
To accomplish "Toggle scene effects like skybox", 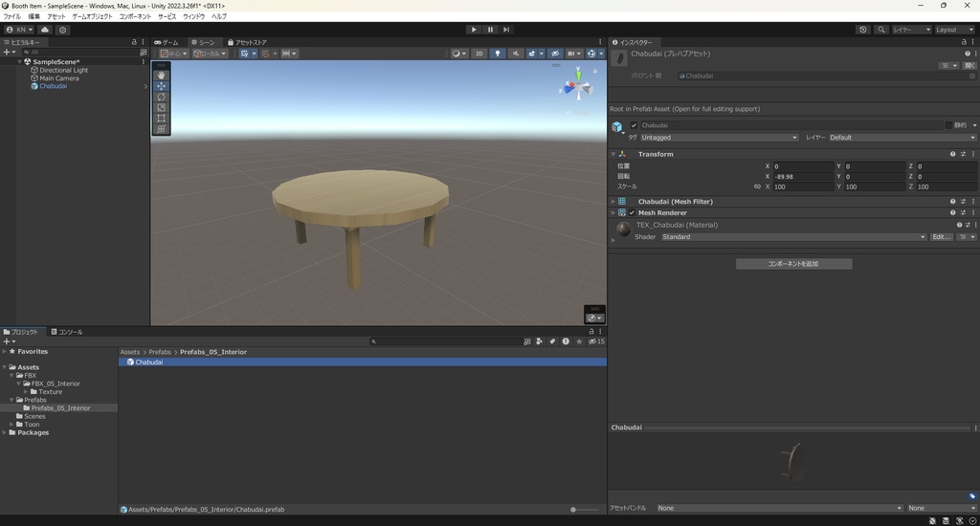I will 532,54.
